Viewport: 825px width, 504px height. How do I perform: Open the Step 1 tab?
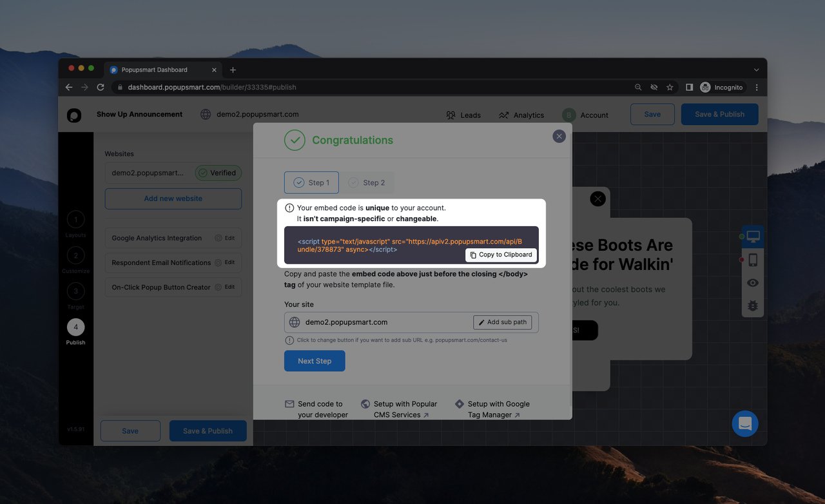[311, 182]
